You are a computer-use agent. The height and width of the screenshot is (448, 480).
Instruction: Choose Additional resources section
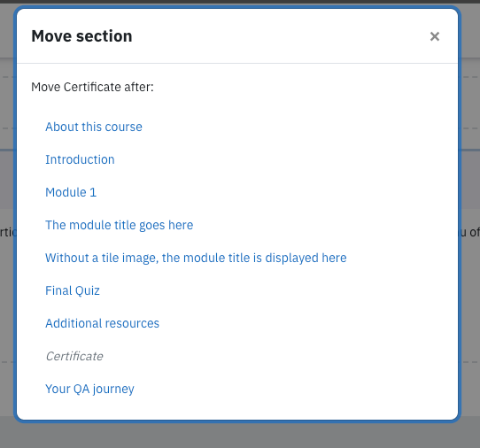coord(102,323)
